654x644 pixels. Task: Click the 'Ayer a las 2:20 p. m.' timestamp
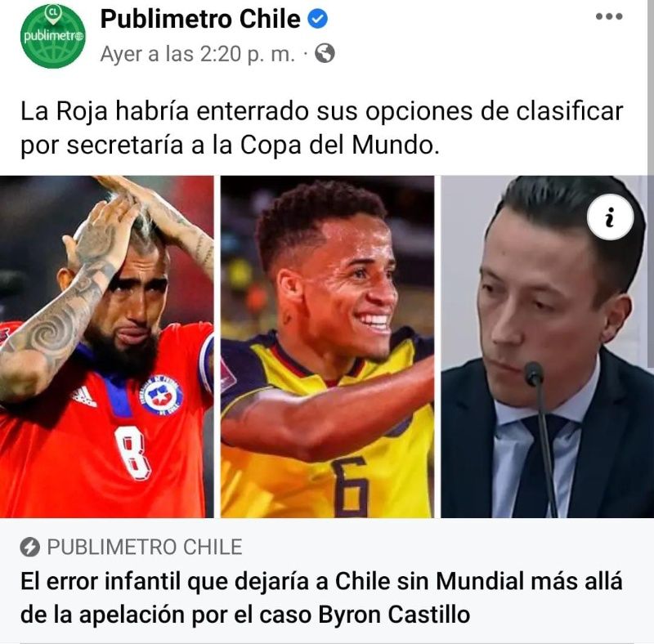[198, 54]
